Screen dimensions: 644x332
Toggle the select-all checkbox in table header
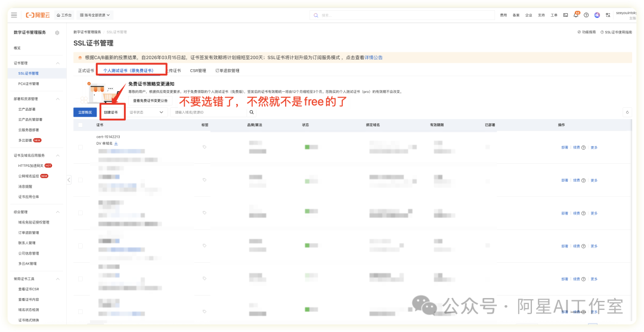coord(80,125)
